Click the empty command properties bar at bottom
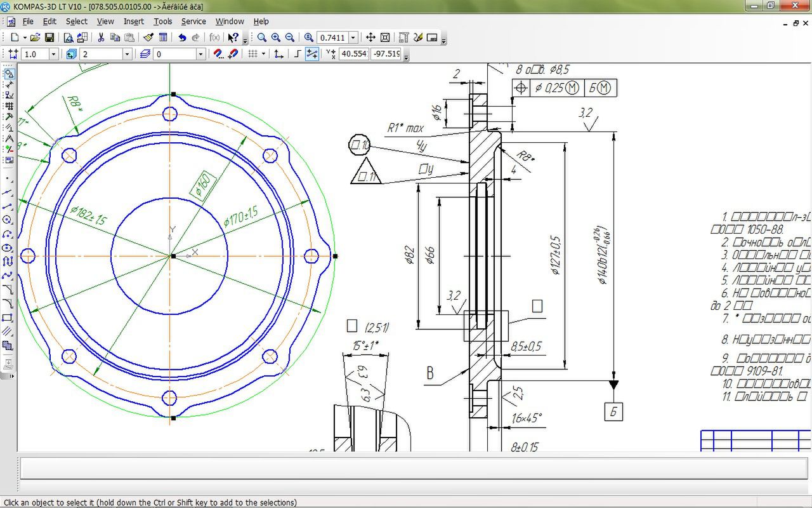Screen dimensions: 812x508 tap(415, 468)
